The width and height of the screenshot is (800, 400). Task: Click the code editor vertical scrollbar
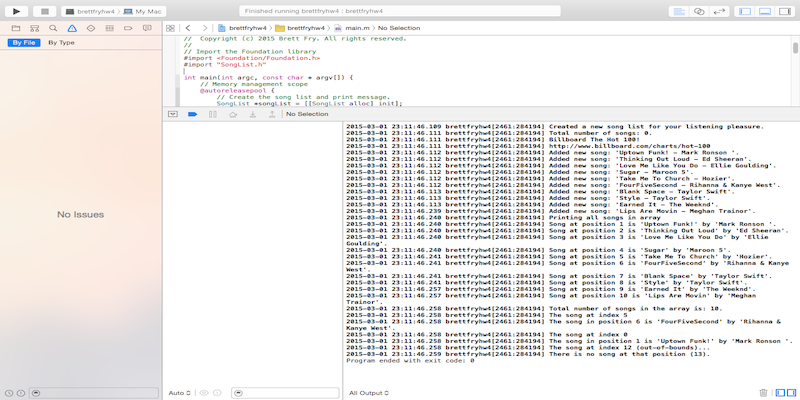795,48
